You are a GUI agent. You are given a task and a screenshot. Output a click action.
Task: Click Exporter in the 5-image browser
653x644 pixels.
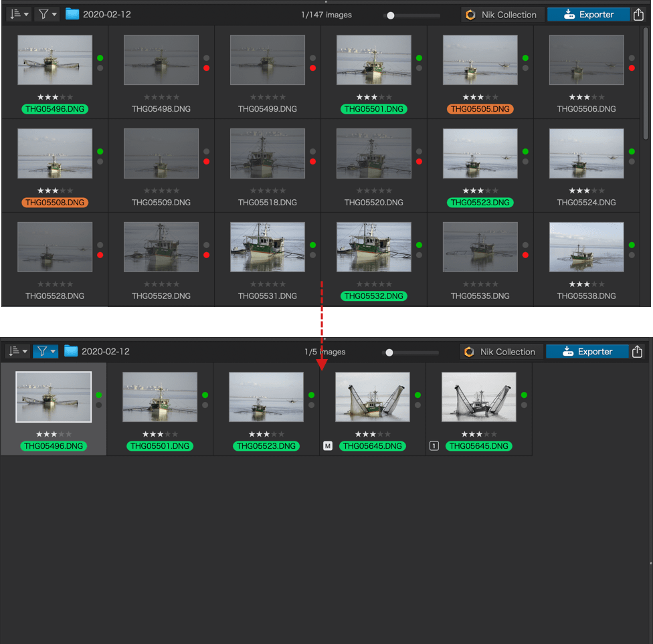tap(587, 352)
